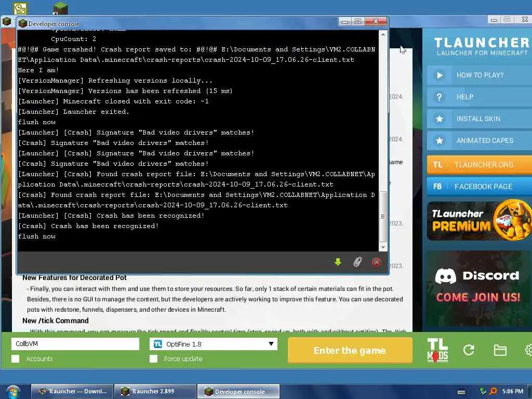
Task: Maximize the Developer console window
Action: (357, 21)
